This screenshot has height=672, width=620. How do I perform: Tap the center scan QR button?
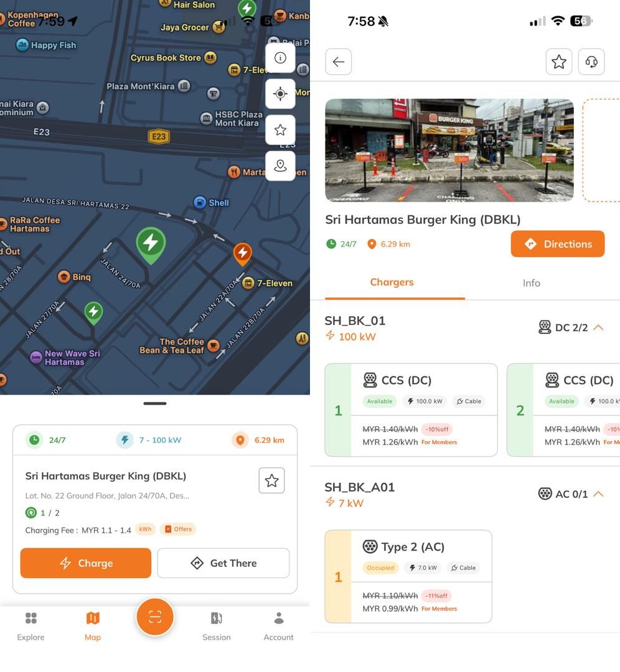(x=155, y=617)
